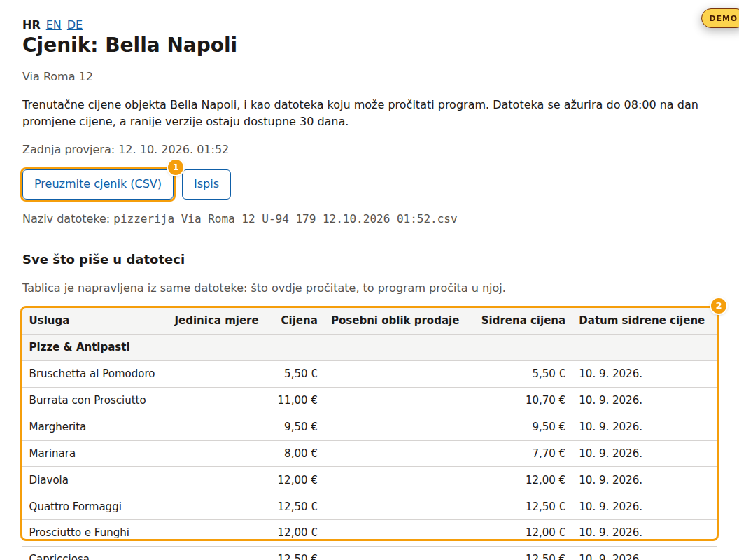Click the CSV file name in monospace text
Image resolution: width=739 pixels, height=560 pixels.
(285, 218)
